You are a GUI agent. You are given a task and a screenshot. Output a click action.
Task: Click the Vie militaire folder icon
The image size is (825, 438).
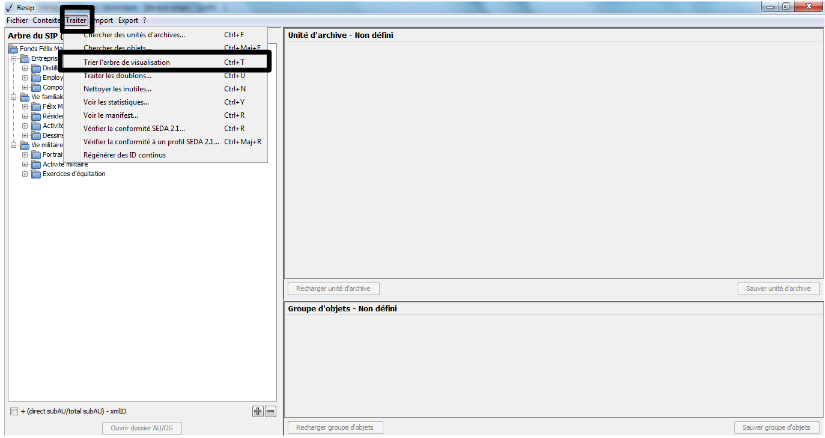(25, 145)
